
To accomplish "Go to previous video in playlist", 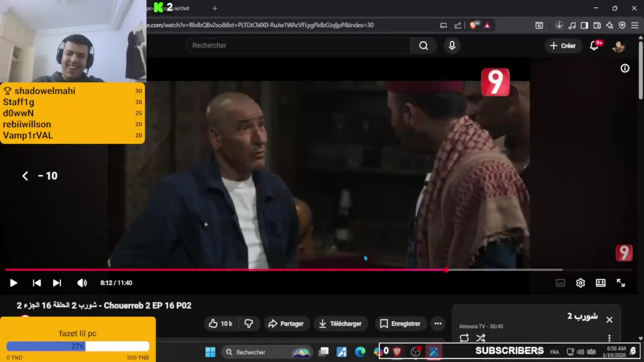I will pos(37,283).
